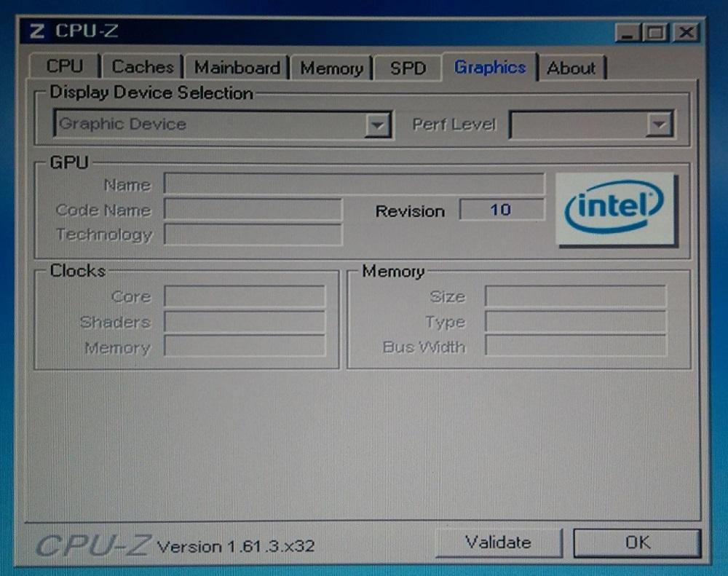Show the About tab
Screen dimensions: 728x576
[x=571, y=68]
